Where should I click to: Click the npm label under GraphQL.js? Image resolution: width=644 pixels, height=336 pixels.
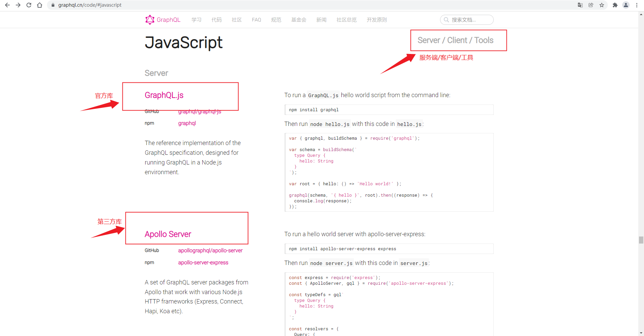point(149,123)
